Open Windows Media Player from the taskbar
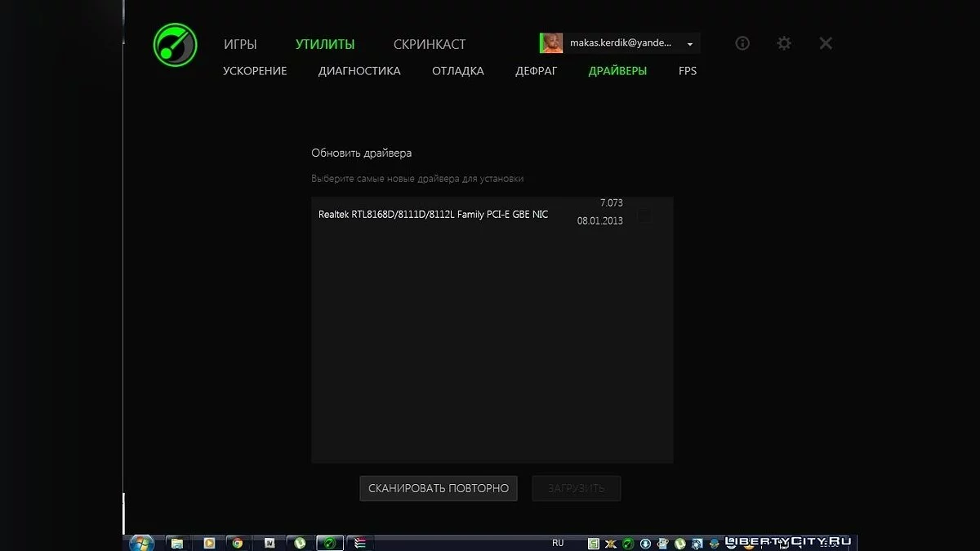This screenshot has height=551, width=980. pos(207,541)
